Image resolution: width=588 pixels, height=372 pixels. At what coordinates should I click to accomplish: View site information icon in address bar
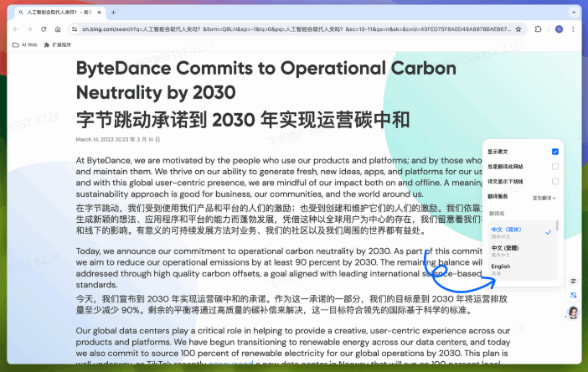pos(75,29)
